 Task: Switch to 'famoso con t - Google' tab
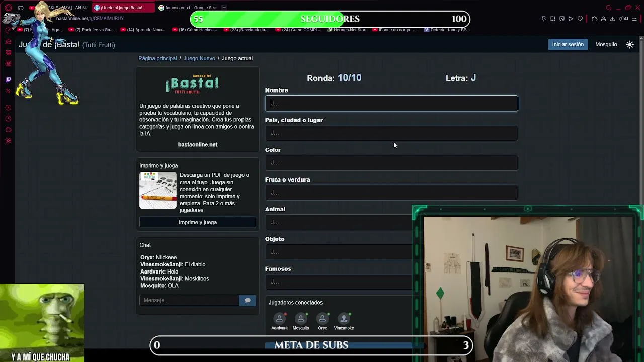click(x=187, y=8)
